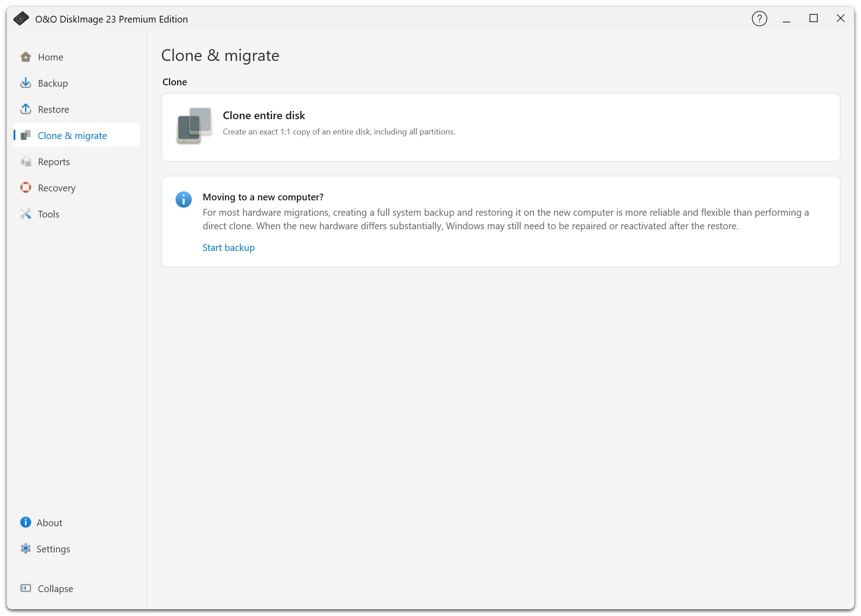Click the 'For most hardware migrations' paragraph
Screen dimensions: 861x616
pos(505,219)
